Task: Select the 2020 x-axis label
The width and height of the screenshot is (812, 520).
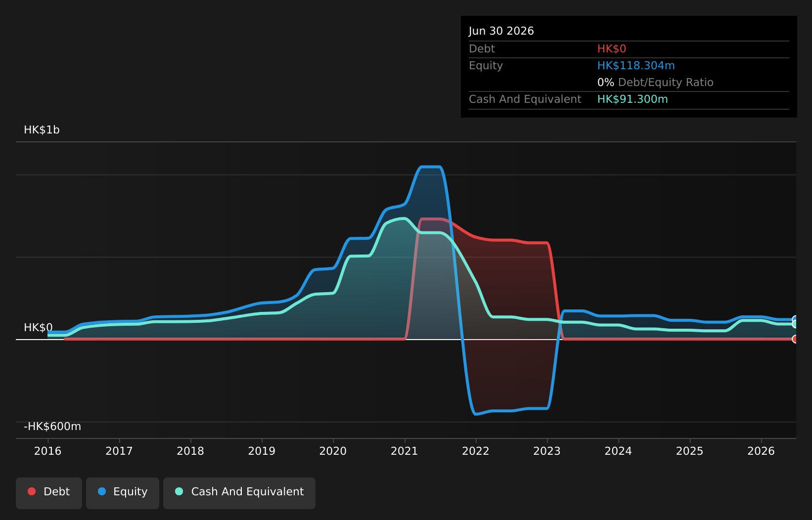Action: pos(333,451)
